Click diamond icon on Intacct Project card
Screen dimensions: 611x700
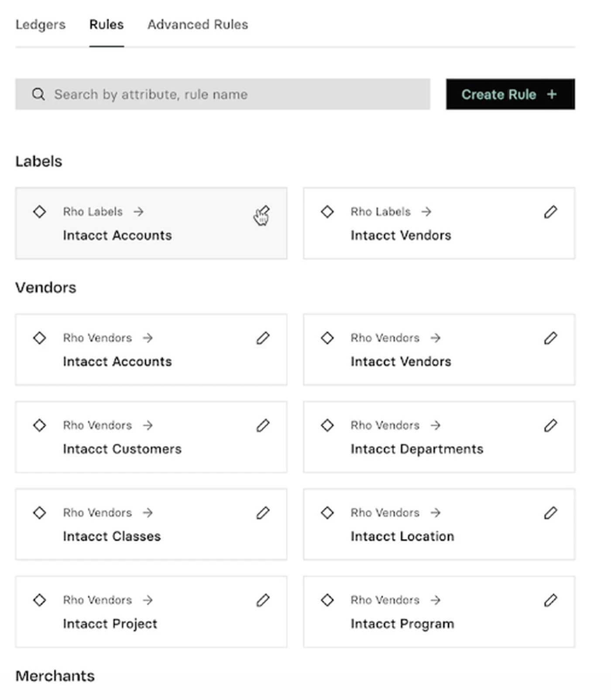point(40,600)
